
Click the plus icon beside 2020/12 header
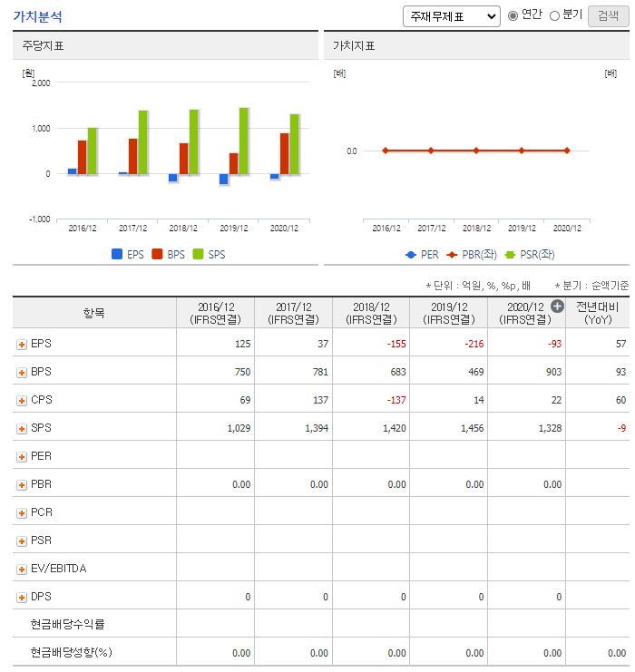[x=557, y=307]
